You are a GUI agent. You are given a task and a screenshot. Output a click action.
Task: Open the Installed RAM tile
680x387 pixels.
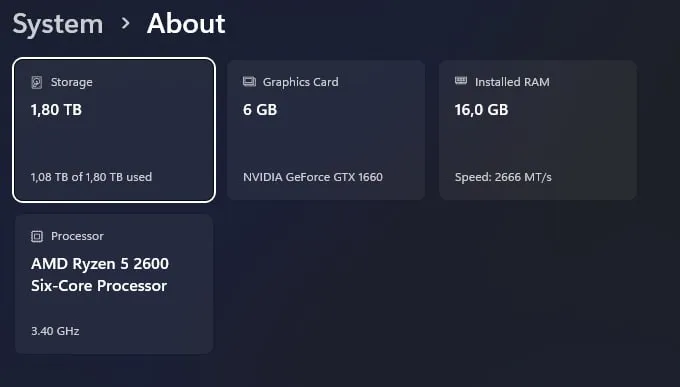pyautogui.click(x=538, y=130)
